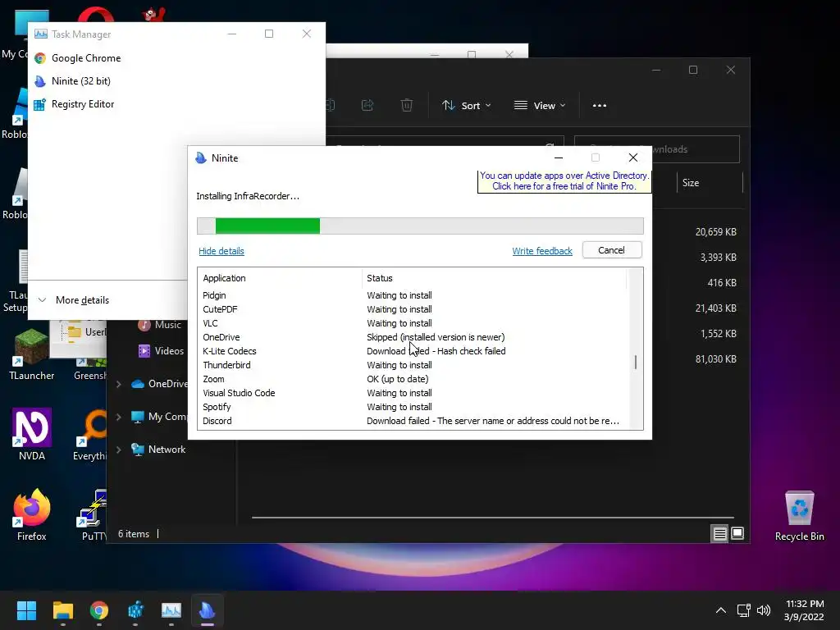Open the network tray icon
This screenshot has width=840, height=630.
click(743, 610)
